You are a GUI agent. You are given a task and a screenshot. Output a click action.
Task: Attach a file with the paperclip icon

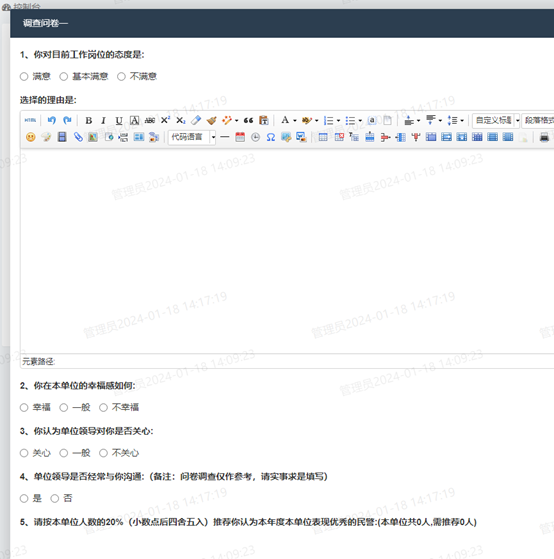click(x=78, y=137)
